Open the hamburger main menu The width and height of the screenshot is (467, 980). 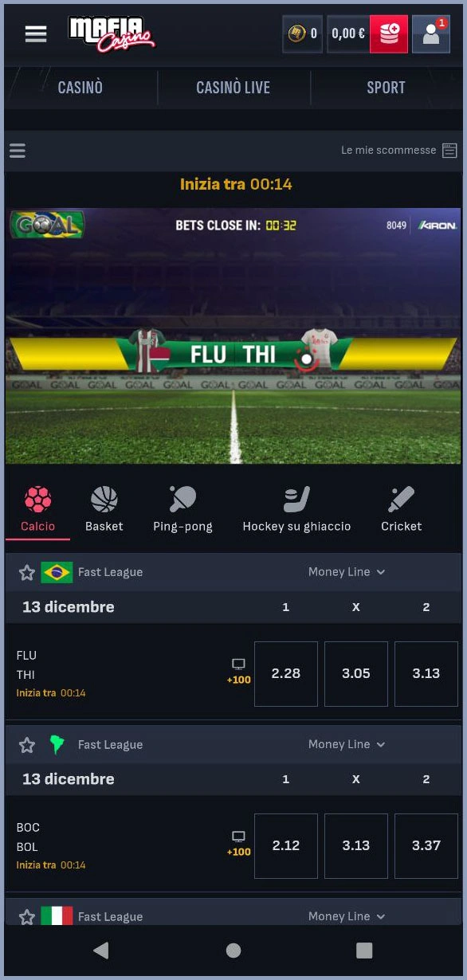36,33
